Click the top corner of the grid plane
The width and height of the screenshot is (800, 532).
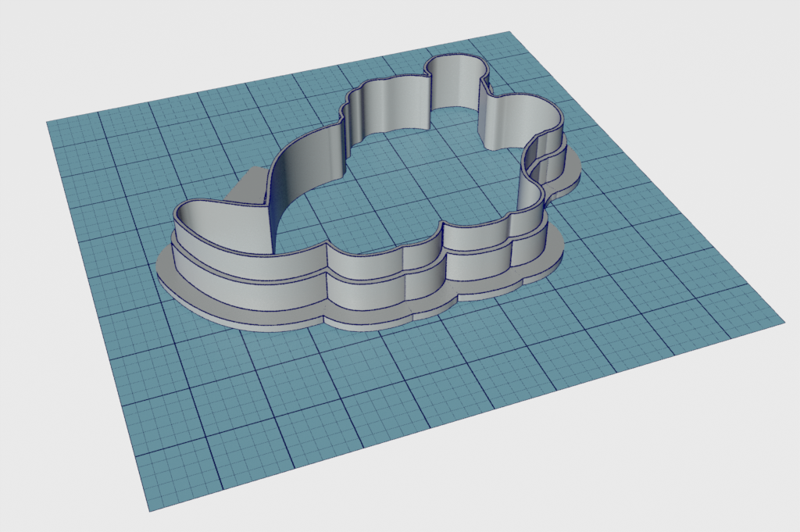[508, 33]
